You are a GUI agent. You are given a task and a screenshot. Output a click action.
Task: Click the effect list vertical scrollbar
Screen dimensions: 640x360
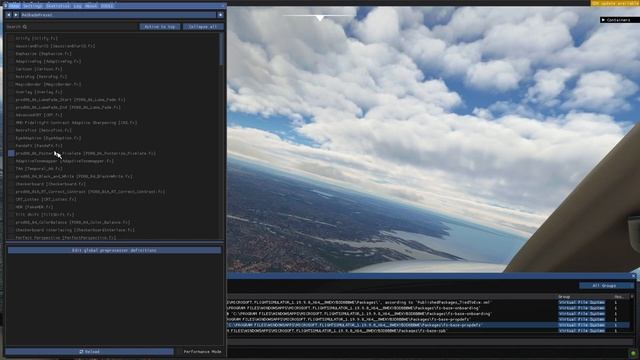222,49
